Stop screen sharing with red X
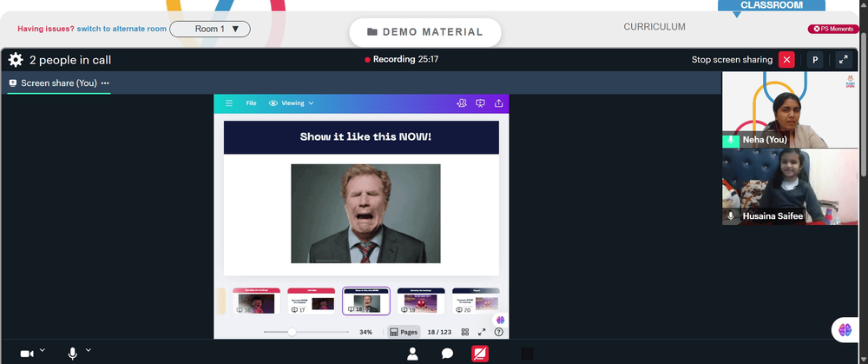The width and height of the screenshot is (868, 364). [786, 60]
